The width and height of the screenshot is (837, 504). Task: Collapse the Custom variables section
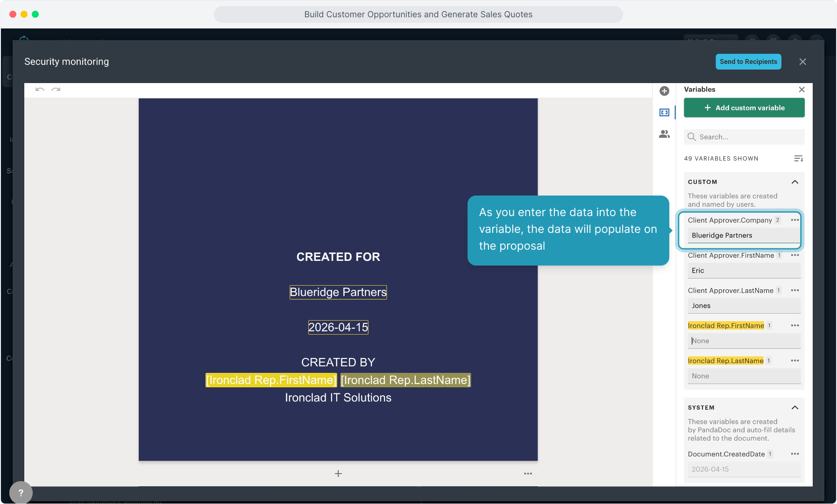click(794, 182)
